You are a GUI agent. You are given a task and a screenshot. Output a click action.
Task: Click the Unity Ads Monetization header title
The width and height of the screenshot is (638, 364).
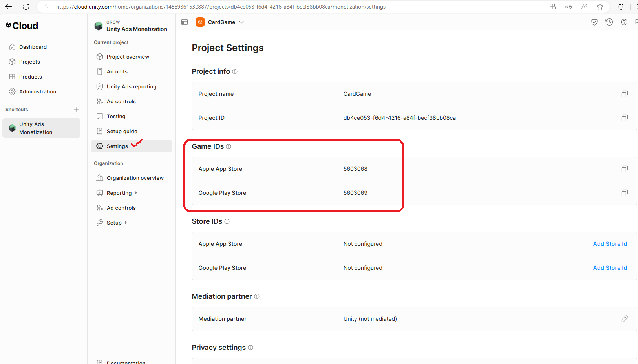(137, 29)
